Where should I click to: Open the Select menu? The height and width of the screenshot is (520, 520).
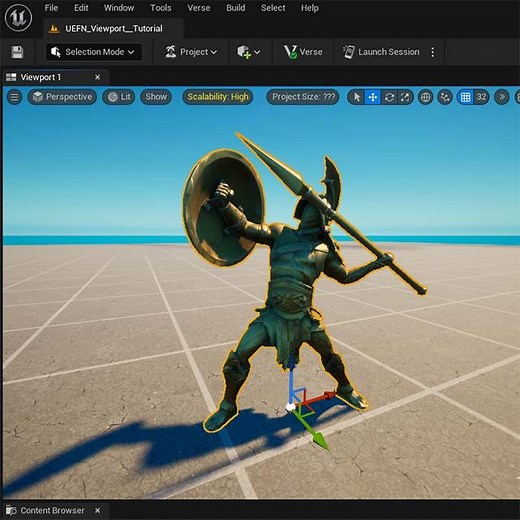coord(273,8)
